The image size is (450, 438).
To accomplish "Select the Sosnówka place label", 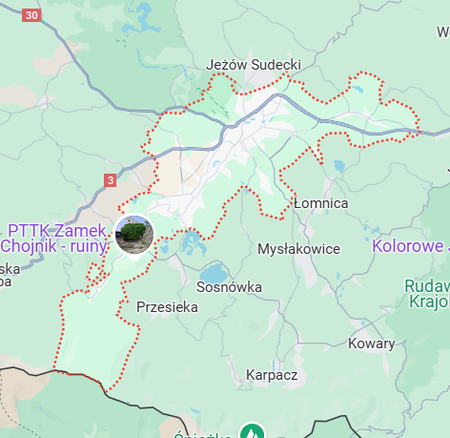I will point(229,287).
